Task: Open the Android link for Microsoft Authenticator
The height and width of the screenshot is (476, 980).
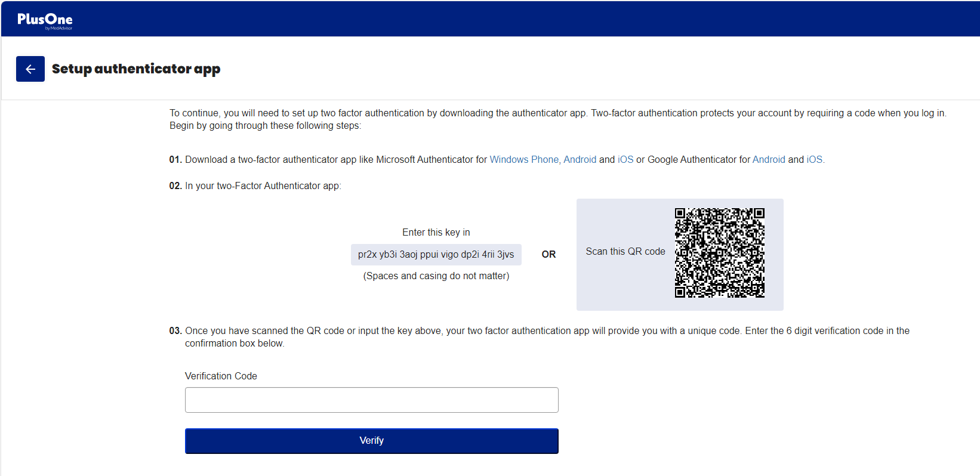Action: point(580,159)
